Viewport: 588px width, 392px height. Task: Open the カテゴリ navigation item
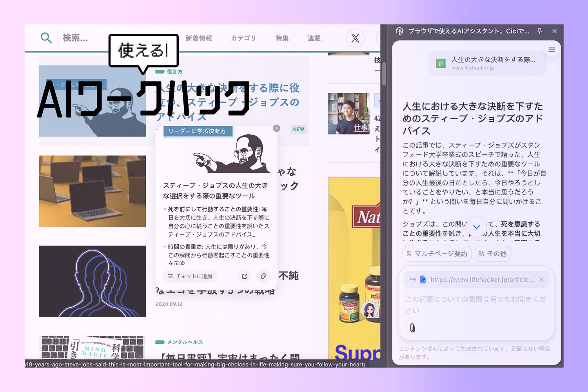243,38
